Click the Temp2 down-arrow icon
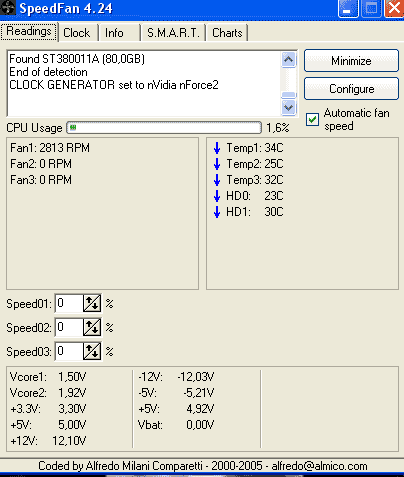The width and height of the screenshot is (404, 477). point(217,164)
